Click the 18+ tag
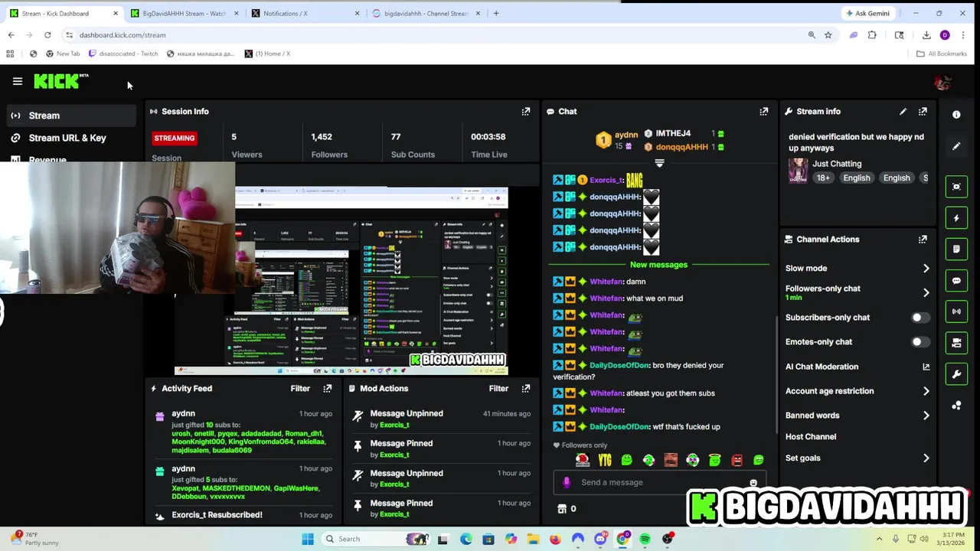The width and height of the screenshot is (980, 551). 823,178
